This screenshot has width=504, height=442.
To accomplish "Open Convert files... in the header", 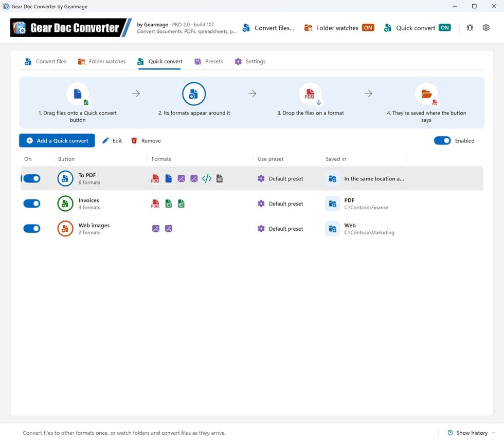I will pos(268,28).
